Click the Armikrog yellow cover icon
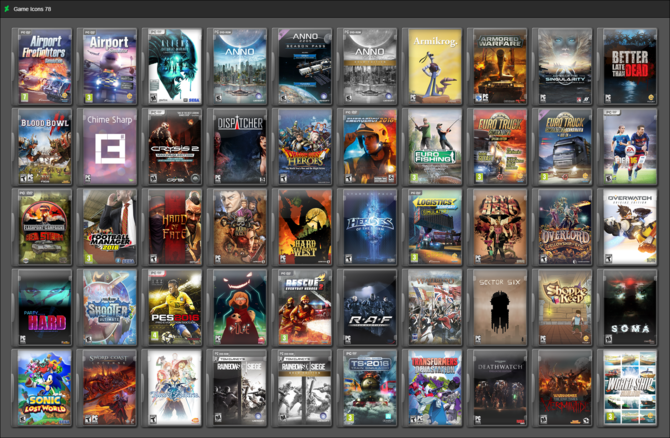This screenshot has width=670, height=438. (432, 66)
